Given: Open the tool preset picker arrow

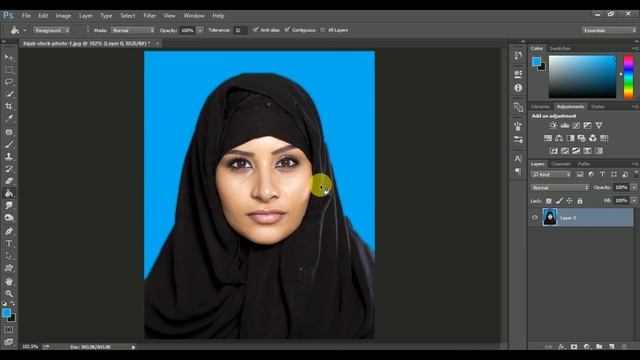Looking at the screenshot, I should click(24, 31).
